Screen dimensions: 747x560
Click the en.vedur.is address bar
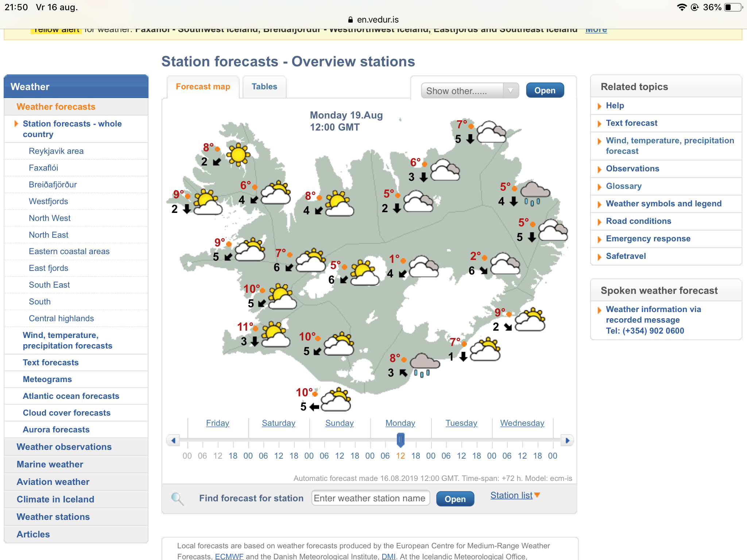click(373, 20)
